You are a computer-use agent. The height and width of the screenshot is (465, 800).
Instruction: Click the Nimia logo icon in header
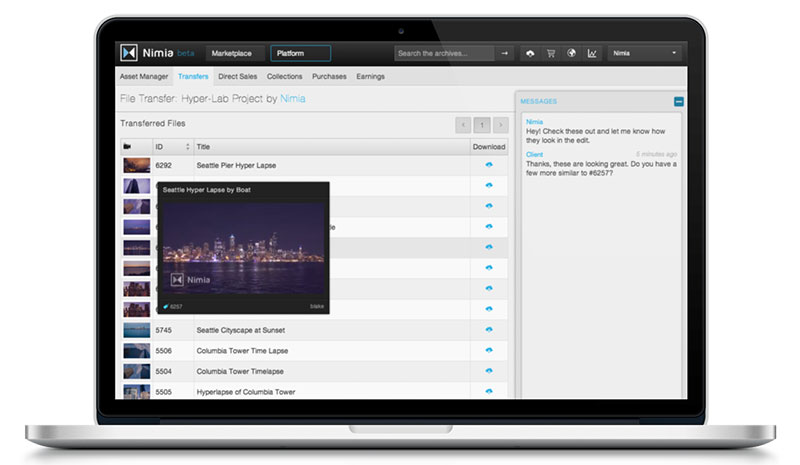click(x=129, y=53)
